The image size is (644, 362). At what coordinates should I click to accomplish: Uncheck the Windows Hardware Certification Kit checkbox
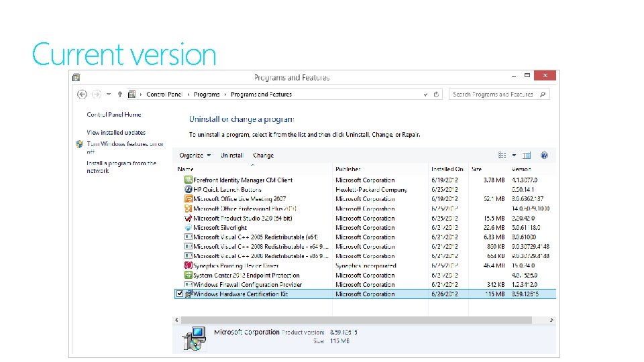pyautogui.click(x=180, y=294)
